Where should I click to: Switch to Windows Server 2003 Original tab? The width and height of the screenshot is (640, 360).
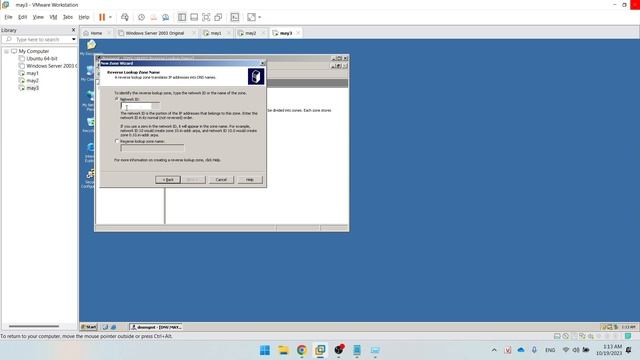pyautogui.click(x=154, y=33)
